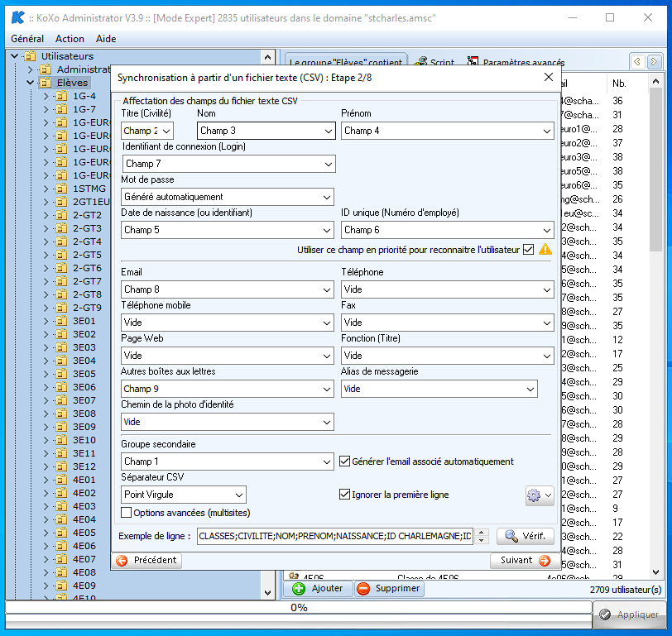Click the 2-GT2 folder icon
This screenshot has height=636, width=672.
(62, 215)
